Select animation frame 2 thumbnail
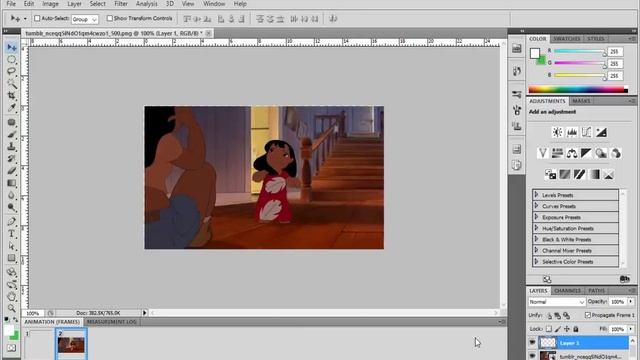Viewport: 640px width, 360px height. click(x=71, y=344)
